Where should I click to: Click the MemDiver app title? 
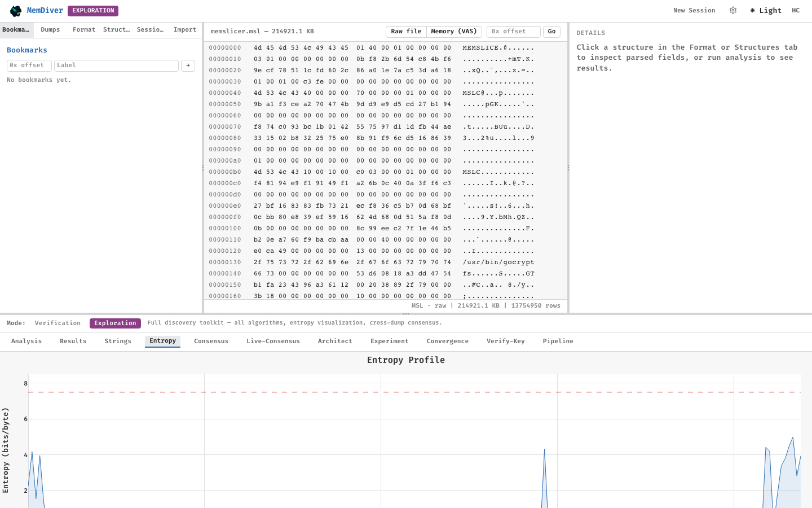click(45, 11)
